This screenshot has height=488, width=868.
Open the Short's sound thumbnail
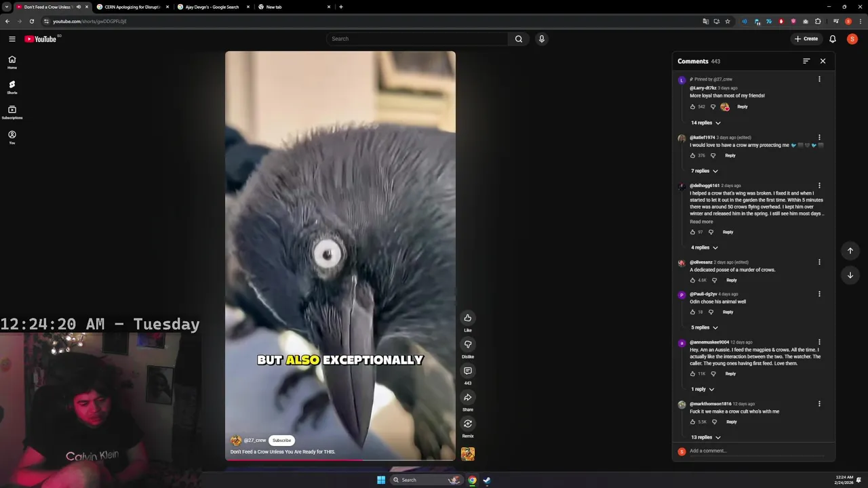(x=468, y=454)
